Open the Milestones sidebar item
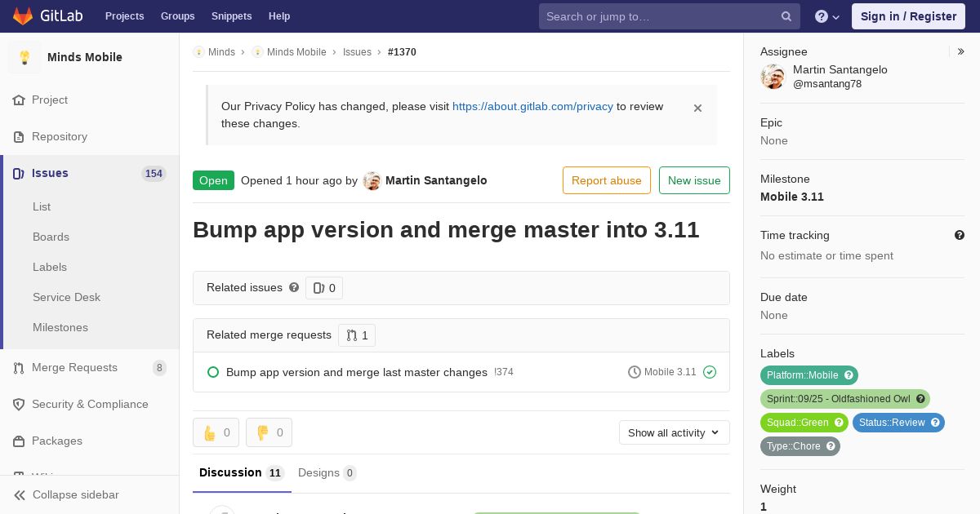Screen dimensions: 980x514 coord(60,327)
